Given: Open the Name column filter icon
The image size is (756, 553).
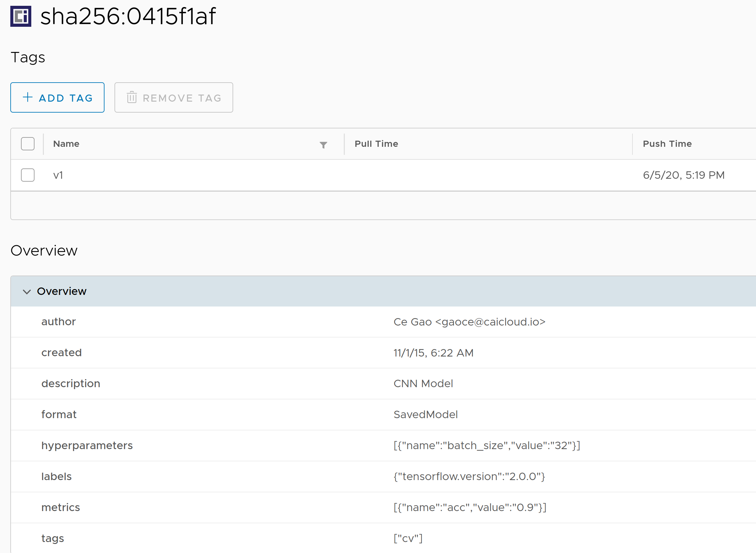Looking at the screenshot, I should (323, 145).
